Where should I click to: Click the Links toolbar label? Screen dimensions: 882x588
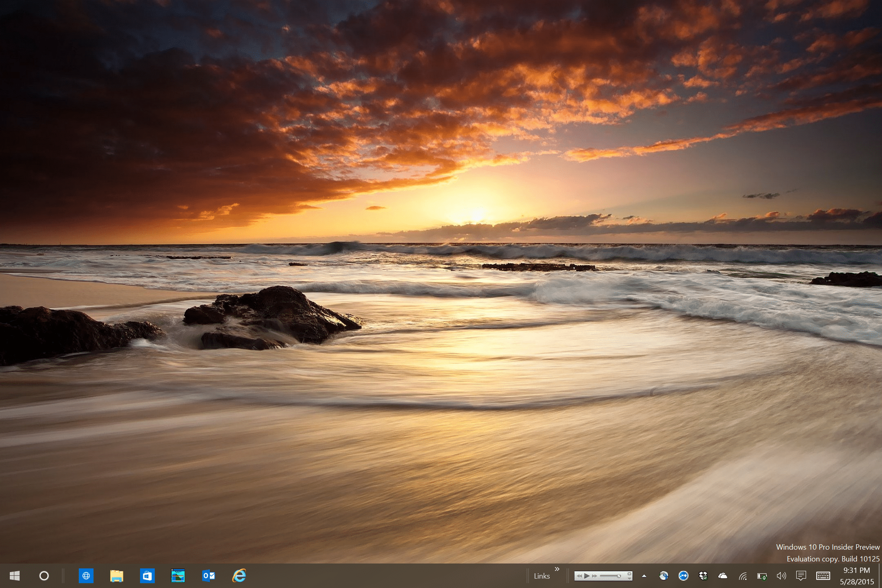coord(542,576)
